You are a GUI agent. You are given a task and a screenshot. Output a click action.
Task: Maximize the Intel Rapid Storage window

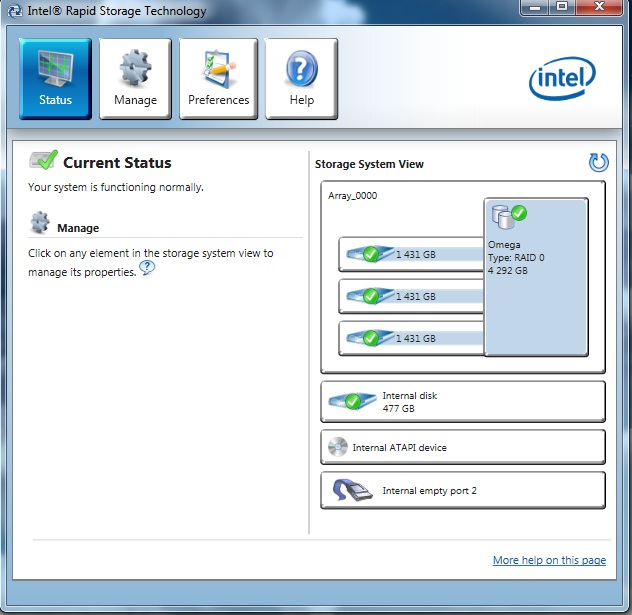(562, 7)
